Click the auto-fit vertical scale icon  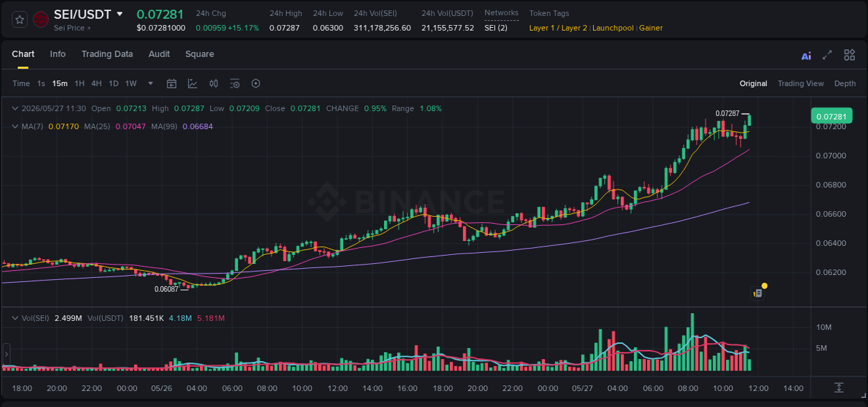pos(839,387)
